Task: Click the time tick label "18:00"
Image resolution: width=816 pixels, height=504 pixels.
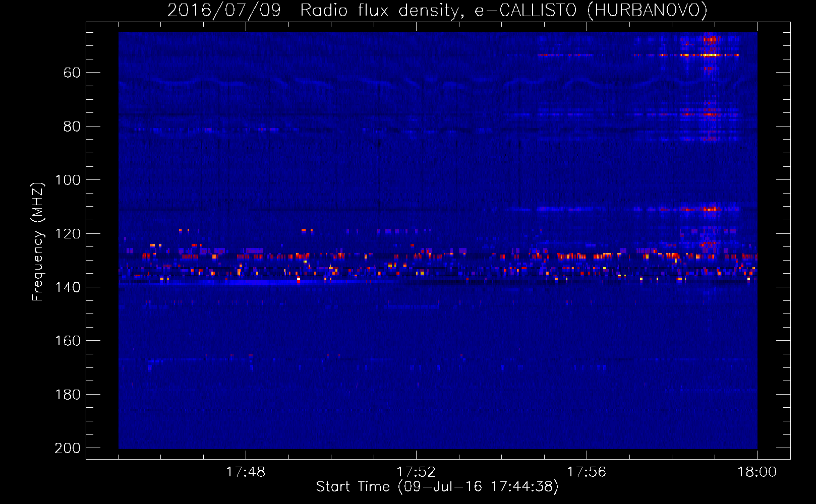Action: click(x=757, y=472)
